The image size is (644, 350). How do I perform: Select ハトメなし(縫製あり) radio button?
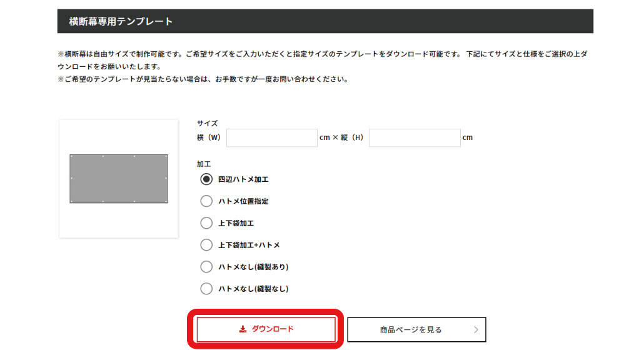pyautogui.click(x=206, y=267)
